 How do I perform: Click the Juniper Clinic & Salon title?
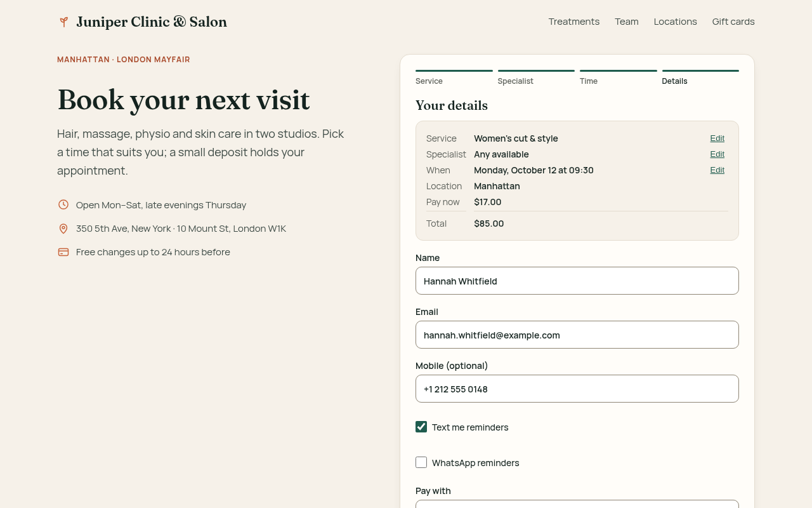[152, 22]
